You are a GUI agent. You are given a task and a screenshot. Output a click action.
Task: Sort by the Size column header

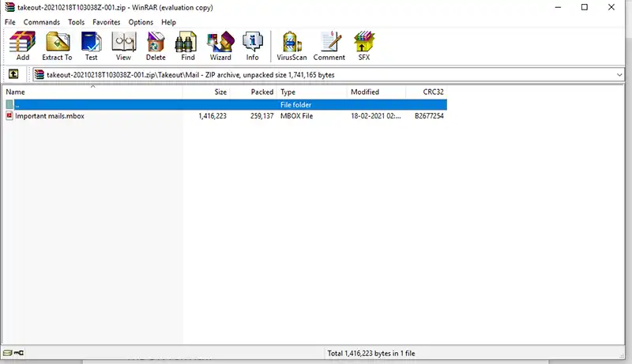206,92
